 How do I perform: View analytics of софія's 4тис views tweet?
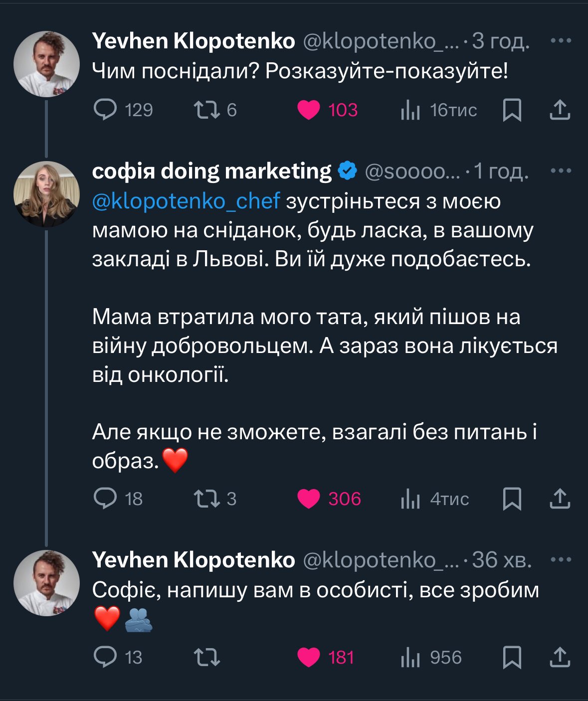point(410,498)
